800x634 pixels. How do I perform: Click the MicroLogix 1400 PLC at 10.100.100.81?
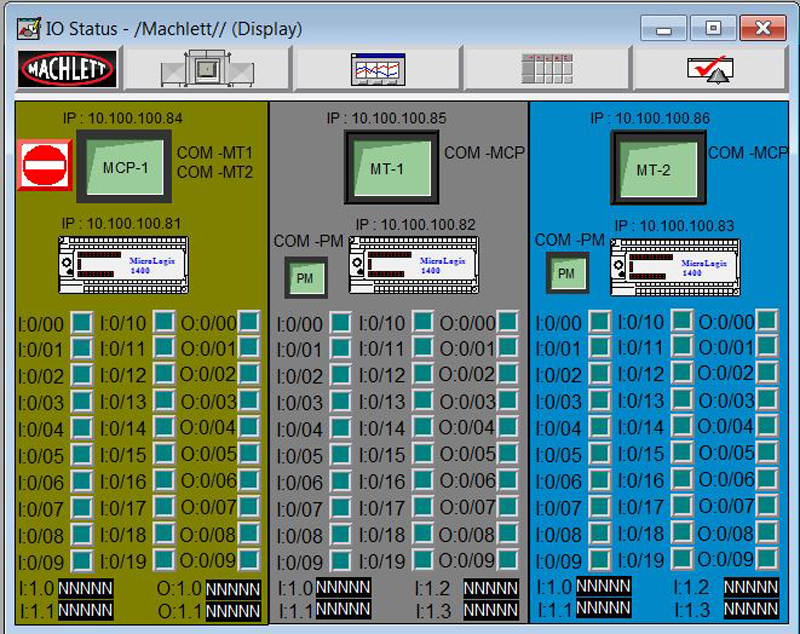(x=123, y=265)
